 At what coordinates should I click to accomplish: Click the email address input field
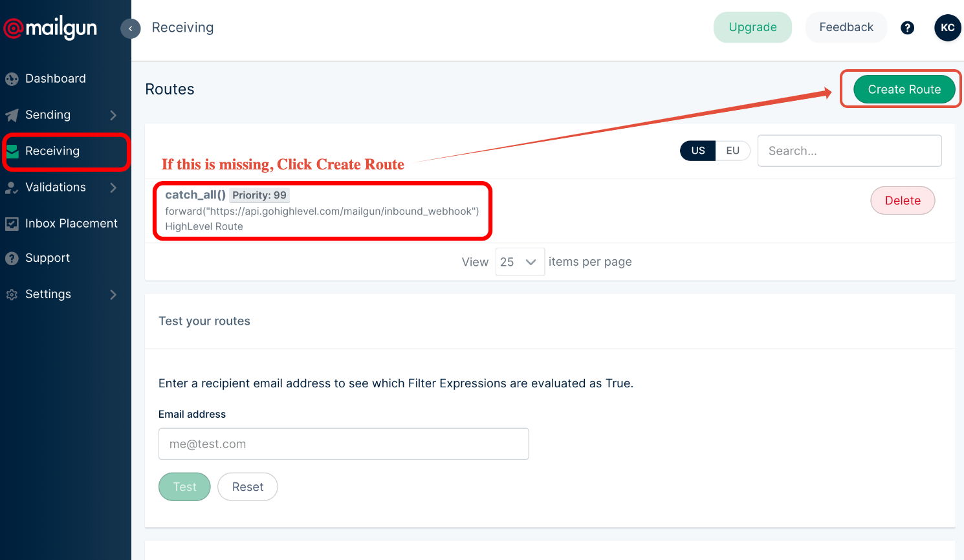pos(344,444)
